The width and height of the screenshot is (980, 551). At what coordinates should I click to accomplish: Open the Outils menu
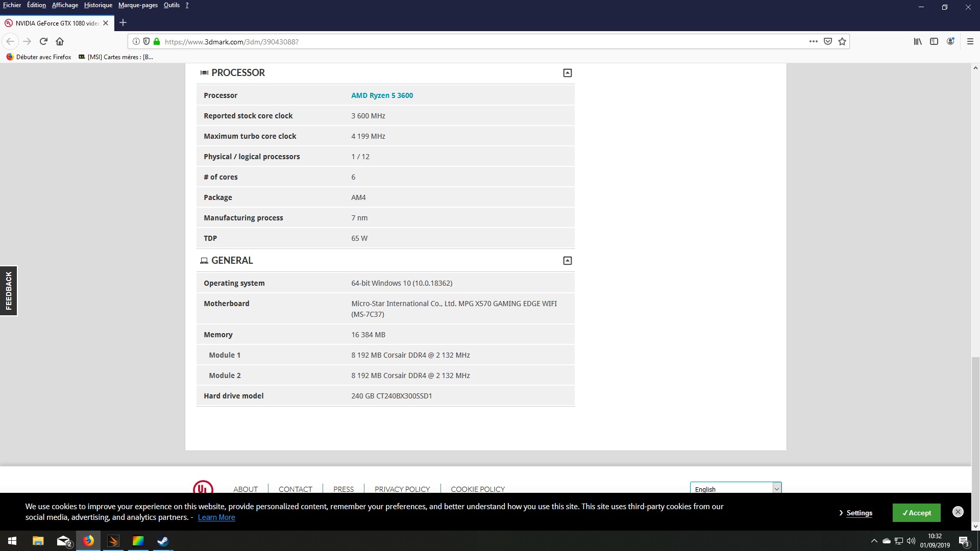[171, 5]
